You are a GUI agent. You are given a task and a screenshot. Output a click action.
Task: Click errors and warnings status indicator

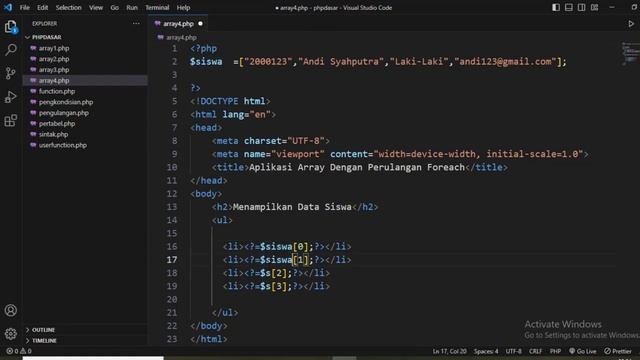(x=19, y=351)
